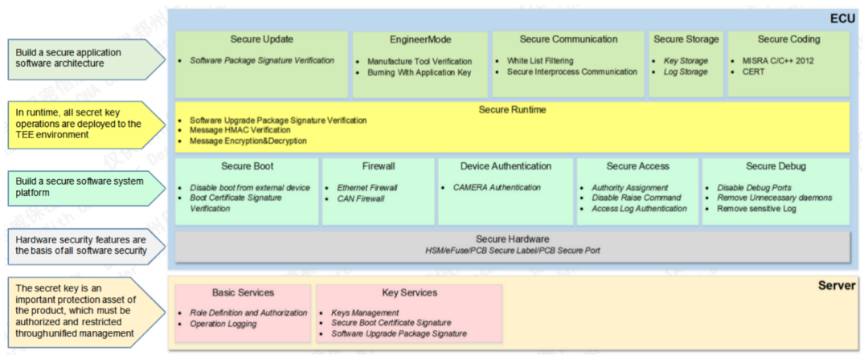This screenshot has width=868, height=359.
Task: Click the "ECU" label
Action: [x=842, y=19]
